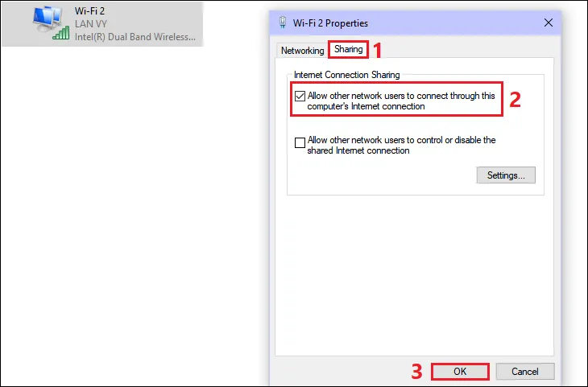This screenshot has height=387, width=588.
Task: Select the Sharing tab
Action: [x=349, y=49]
